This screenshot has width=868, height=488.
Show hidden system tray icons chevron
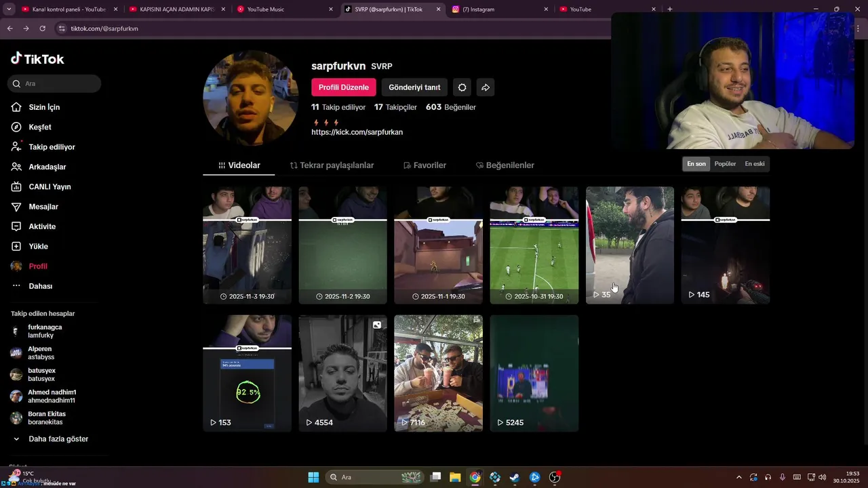739,477
